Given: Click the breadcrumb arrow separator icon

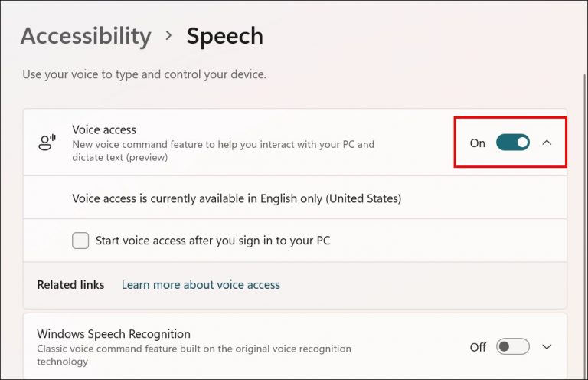Looking at the screenshot, I should click(168, 36).
